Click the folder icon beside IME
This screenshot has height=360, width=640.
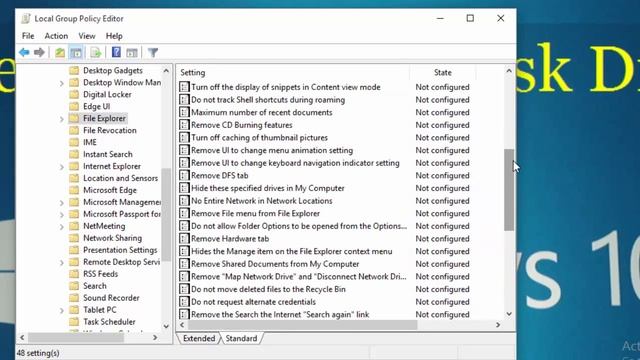[74, 142]
